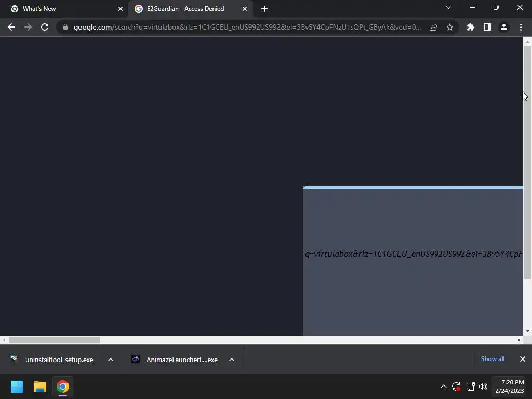Switch to the What's New tab

coord(64,9)
